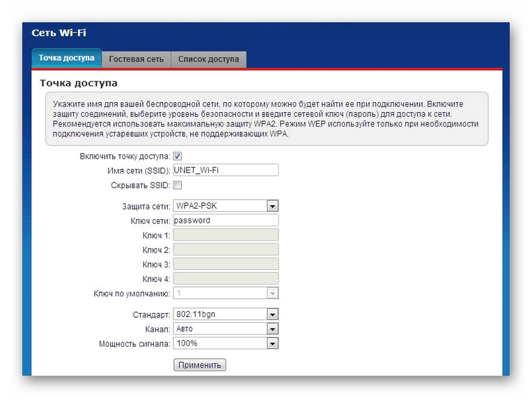This screenshot has width=532, height=398.
Task: Click the Ключ 1 field
Action: tap(226, 234)
